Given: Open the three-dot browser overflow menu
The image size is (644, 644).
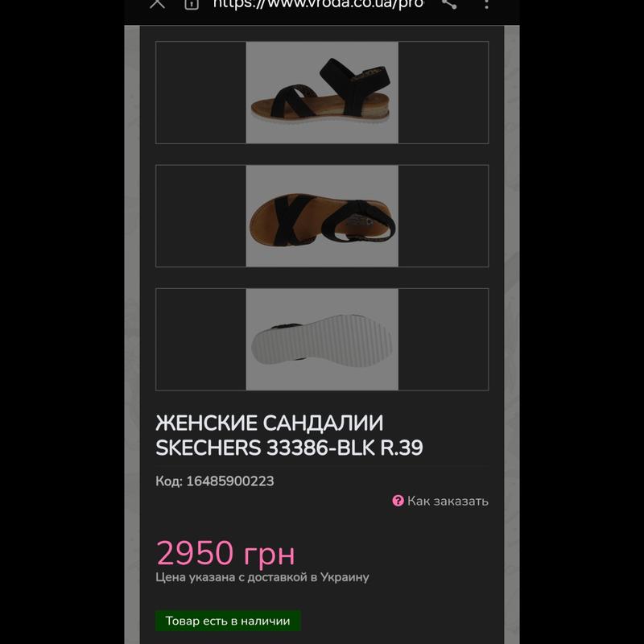Looking at the screenshot, I should [x=486, y=4].
